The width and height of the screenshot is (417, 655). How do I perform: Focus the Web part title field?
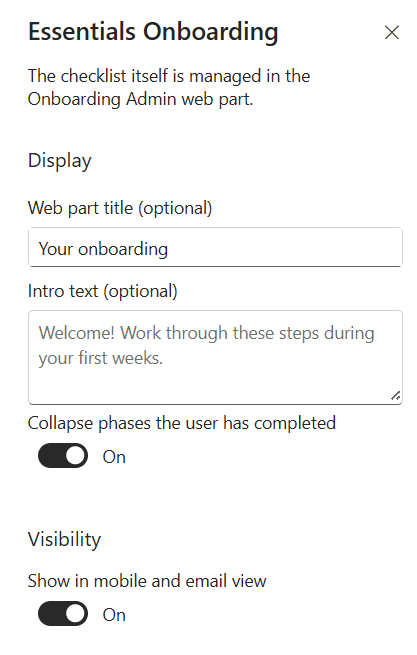pyautogui.click(x=215, y=247)
